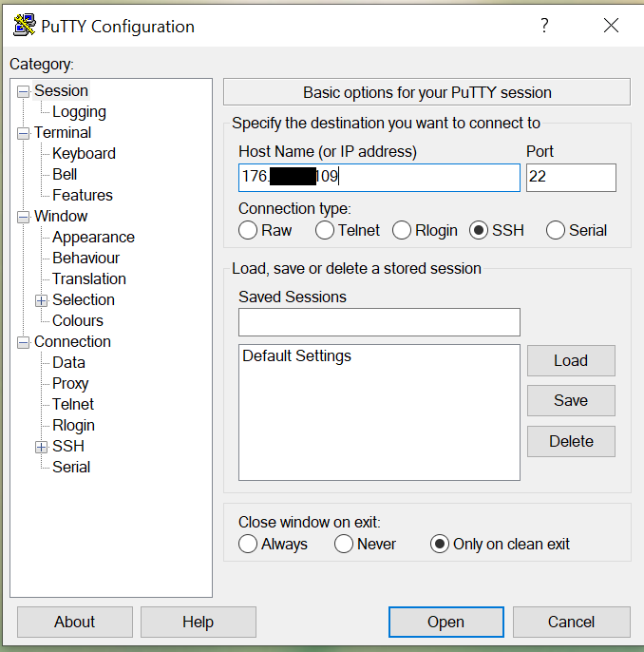Collapse the Connection tree node
This screenshot has width=644, height=652.
pos(23,342)
